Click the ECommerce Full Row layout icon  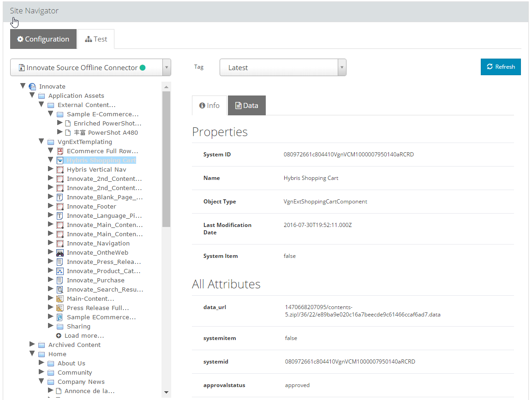pyautogui.click(x=60, y=151)
